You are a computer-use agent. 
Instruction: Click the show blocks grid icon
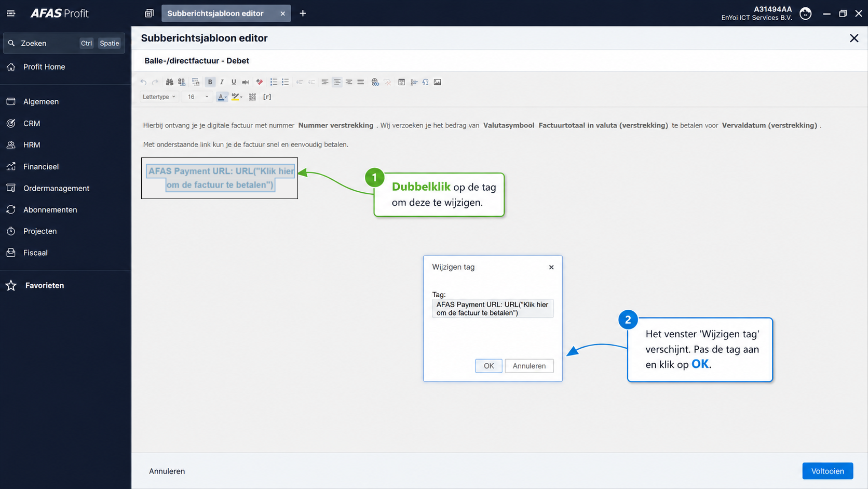click(x=252, y=97)
